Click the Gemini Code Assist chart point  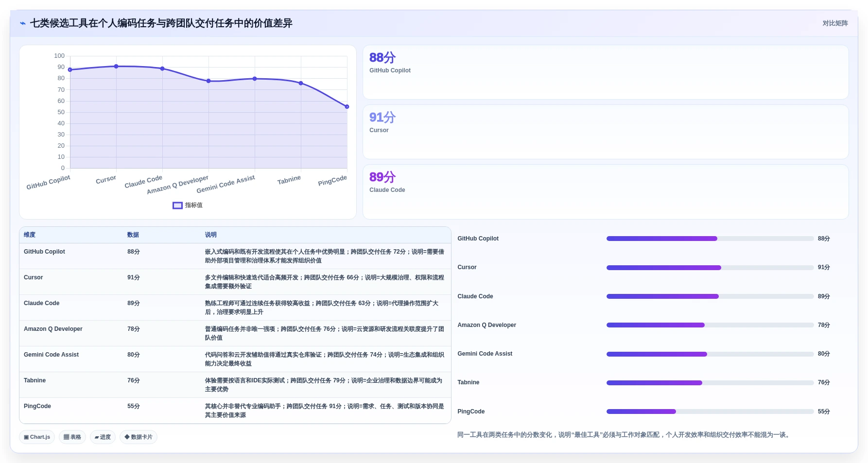(255, 79)
